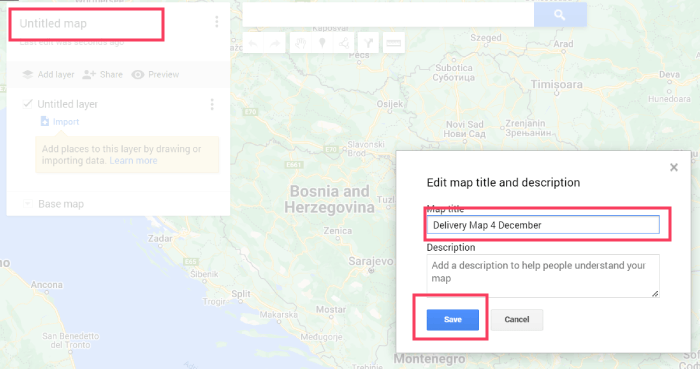Image resolution: width=700 pixels, height=369 pixels.
Task: Click the Zenica label on map
Action: point(338,231)
